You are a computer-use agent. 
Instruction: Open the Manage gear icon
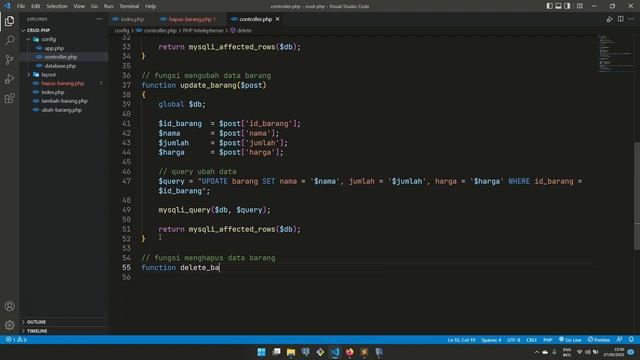point(9,325)
